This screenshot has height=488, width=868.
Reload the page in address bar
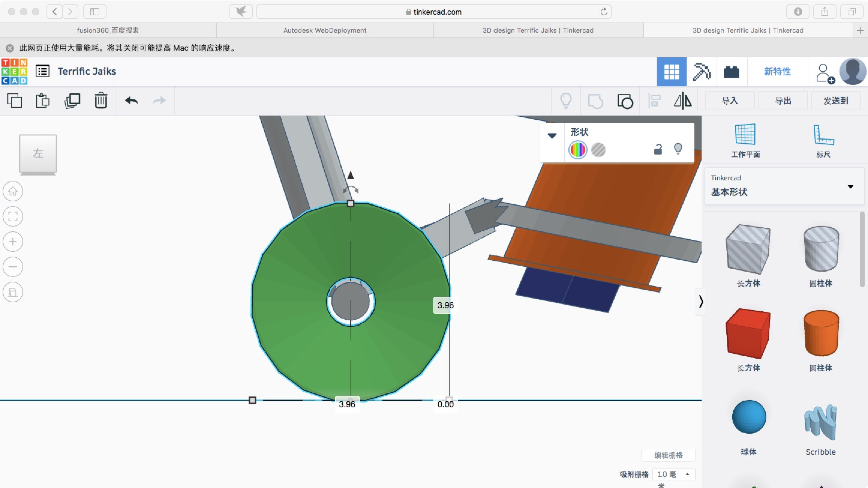[604, 11]
